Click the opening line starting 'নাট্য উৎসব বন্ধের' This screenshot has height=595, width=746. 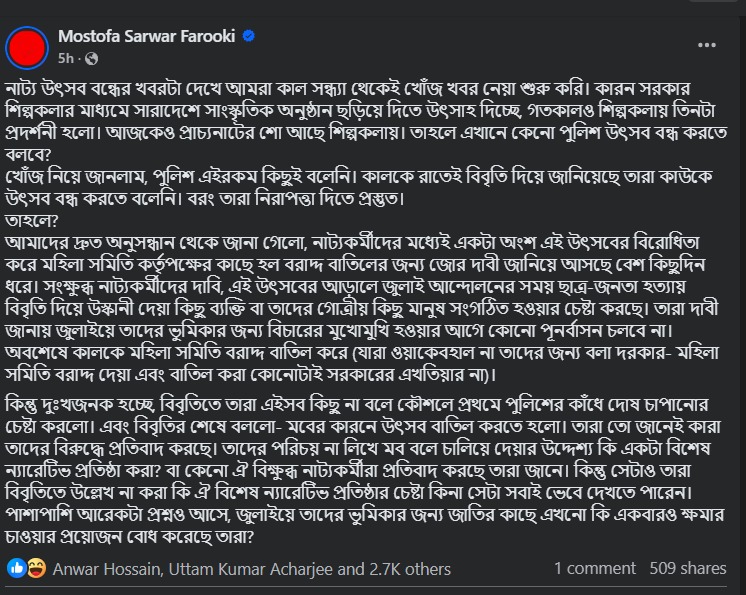point(347,88)
